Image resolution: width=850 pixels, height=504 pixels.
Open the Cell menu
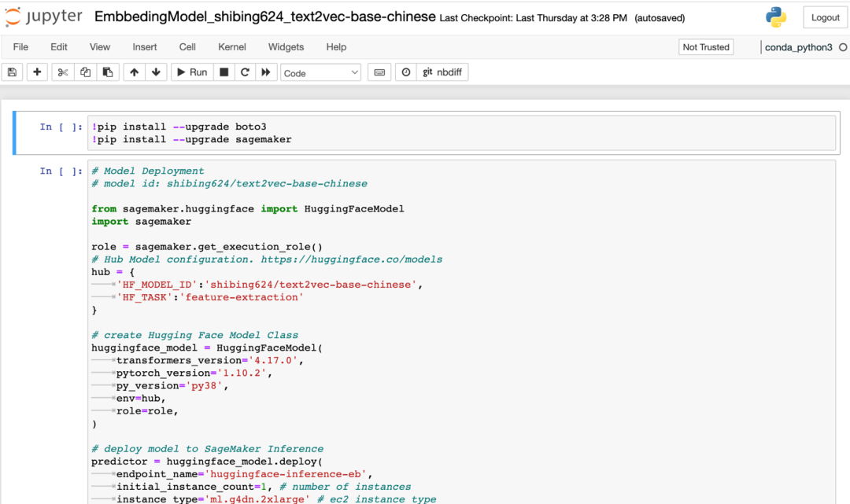pyautogui.click(x=187, y=47)
